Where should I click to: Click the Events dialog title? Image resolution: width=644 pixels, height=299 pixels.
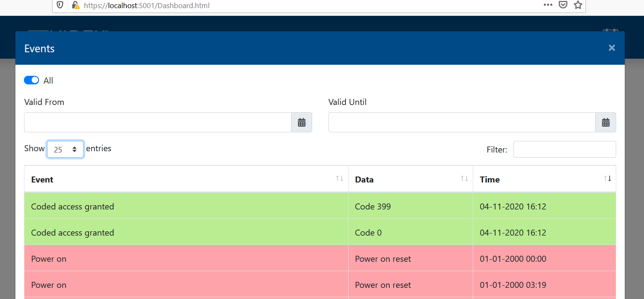click(39, 48)
